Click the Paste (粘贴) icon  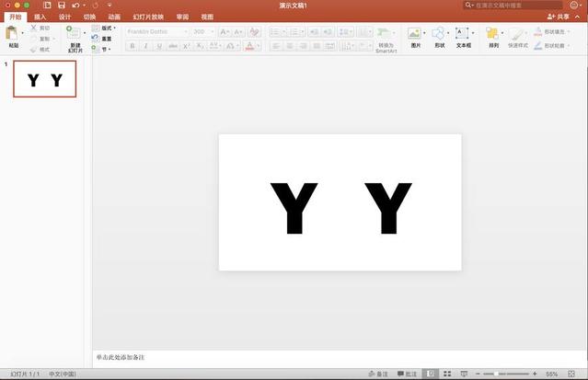point(12,34)
